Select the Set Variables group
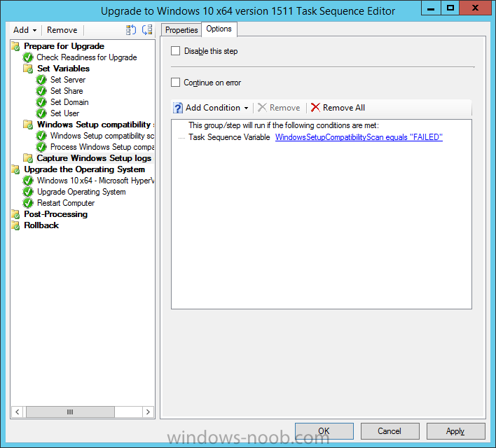 63,69
